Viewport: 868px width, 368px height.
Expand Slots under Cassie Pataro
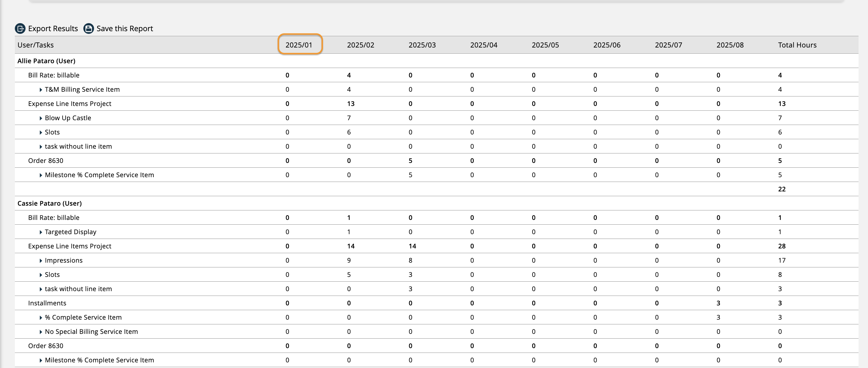(41, 274)
